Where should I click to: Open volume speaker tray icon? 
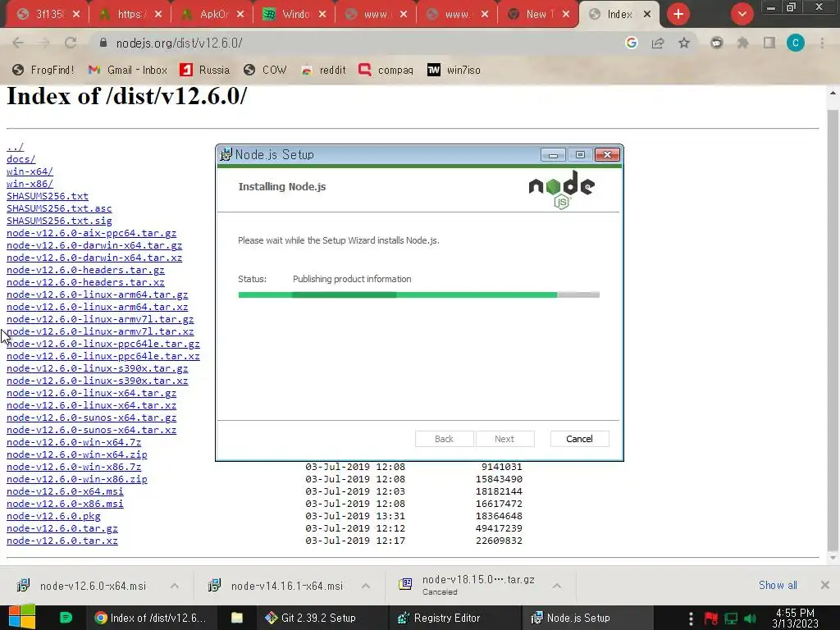pos(751,619)
